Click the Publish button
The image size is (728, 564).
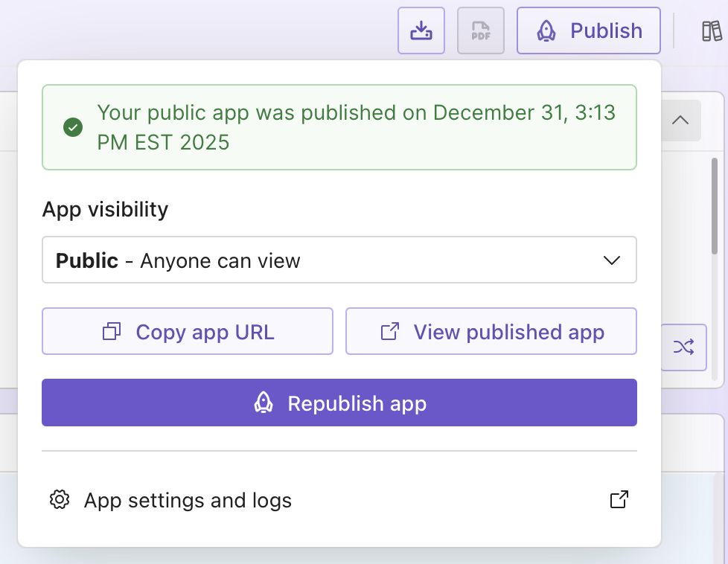click(x=588, y=31)
